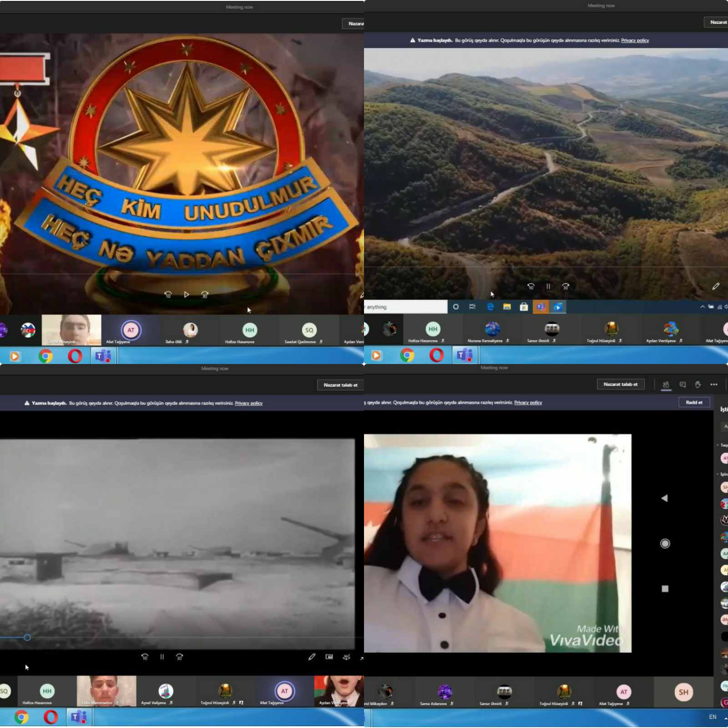This screenshot has height=728, width=728.
Task: Skip forward 30 seconds on the landscape video
Action: coord(566,286)
